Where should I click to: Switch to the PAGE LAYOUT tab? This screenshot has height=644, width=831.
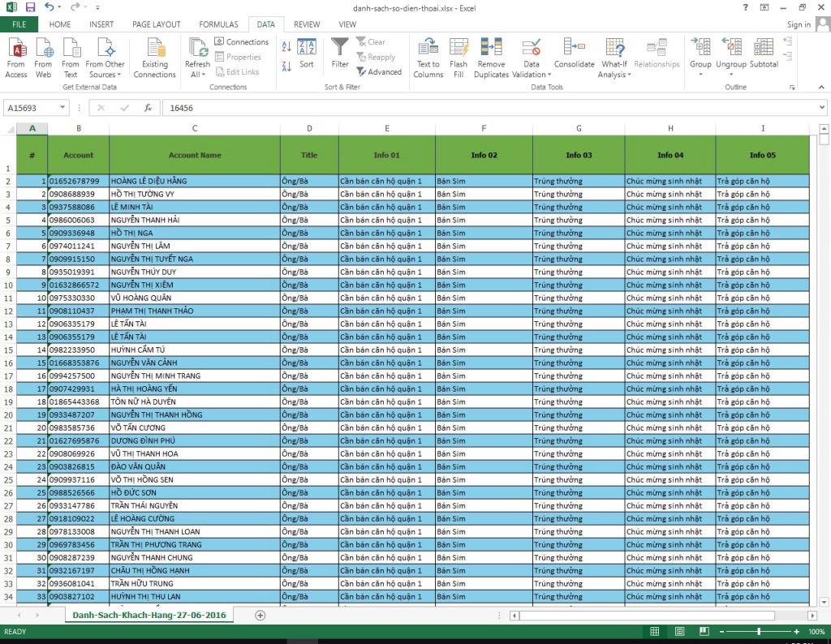click(157, 24)
